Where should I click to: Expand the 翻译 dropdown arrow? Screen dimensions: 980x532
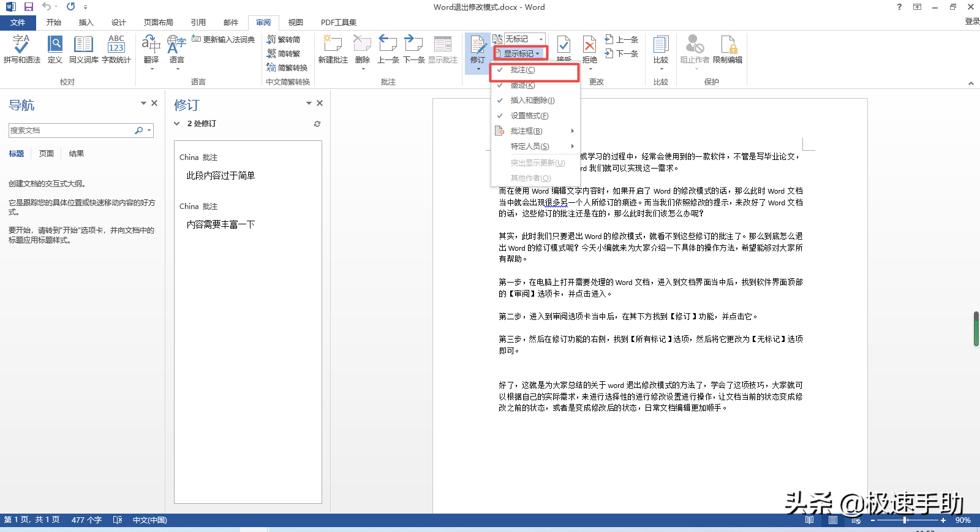[151, 69]
